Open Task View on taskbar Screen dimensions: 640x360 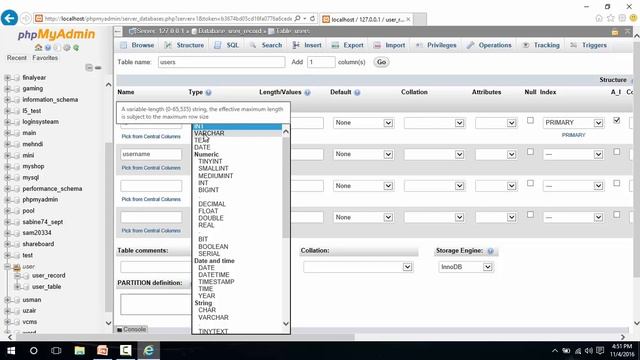pyautogui.click(x=56, y=351)
